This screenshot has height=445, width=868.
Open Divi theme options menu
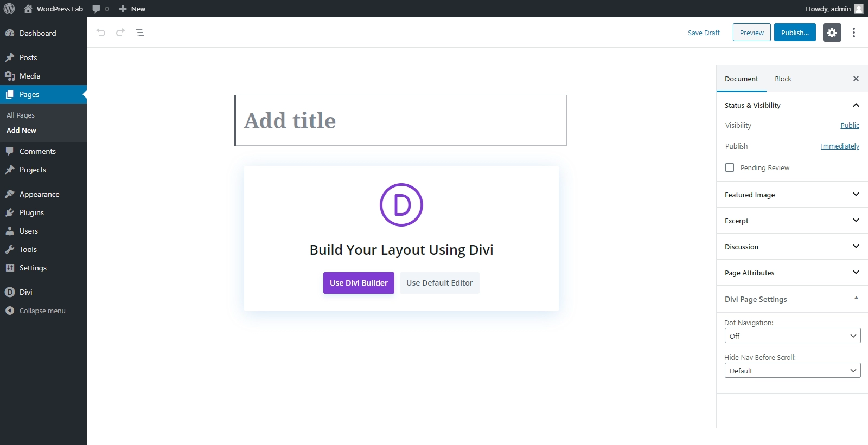click(x=43, y=292)
